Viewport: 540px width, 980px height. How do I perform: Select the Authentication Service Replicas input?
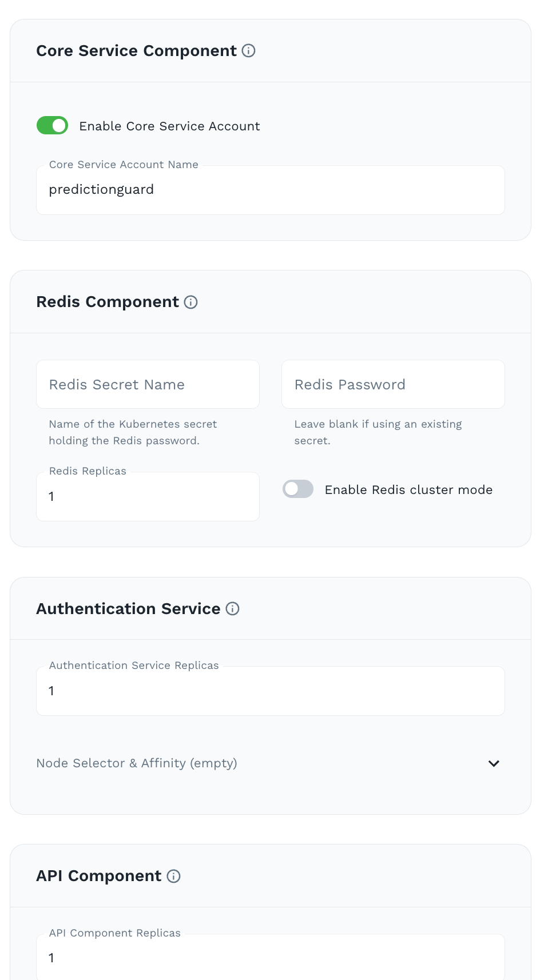[x=270, y=691]
